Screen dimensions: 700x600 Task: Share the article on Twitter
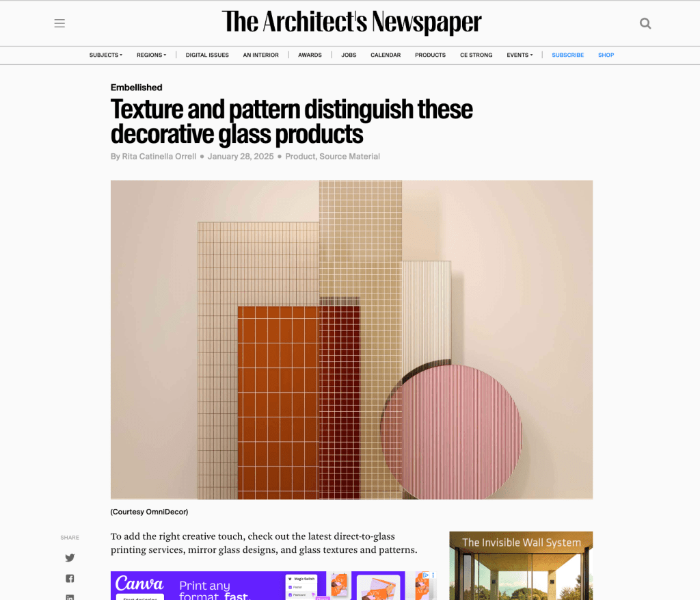coord(70,558)
